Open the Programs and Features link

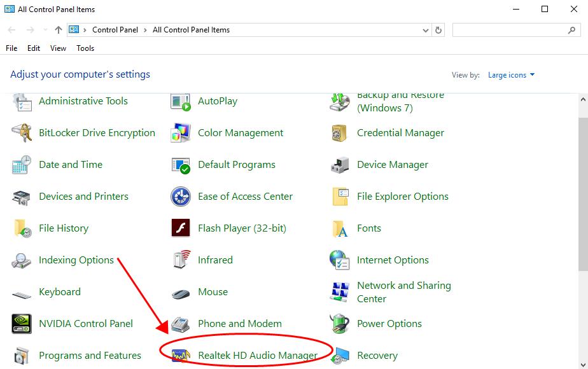(90, 356)
